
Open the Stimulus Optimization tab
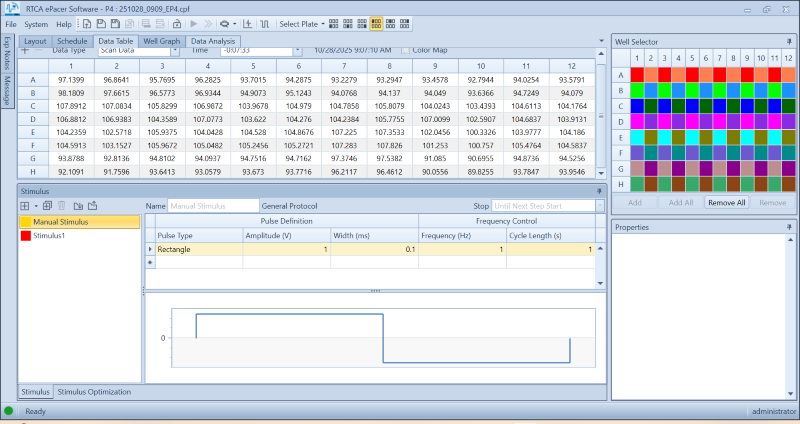pyautogui.click(x=94, y=392)
